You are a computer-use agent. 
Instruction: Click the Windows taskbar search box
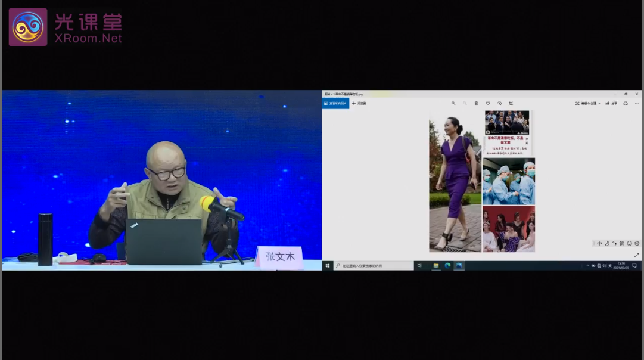click(x=372, y=265)
